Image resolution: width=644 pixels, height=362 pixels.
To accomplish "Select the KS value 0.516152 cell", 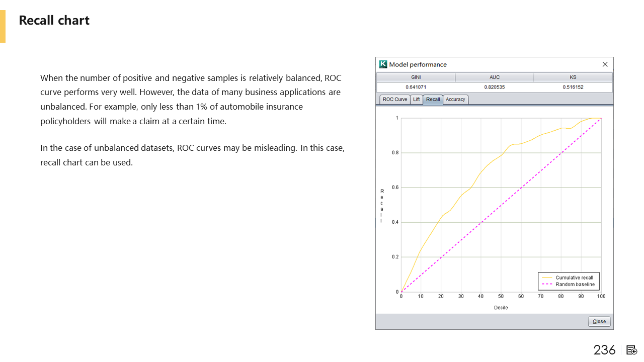I will pyautogui.click(x=573, y=87).
